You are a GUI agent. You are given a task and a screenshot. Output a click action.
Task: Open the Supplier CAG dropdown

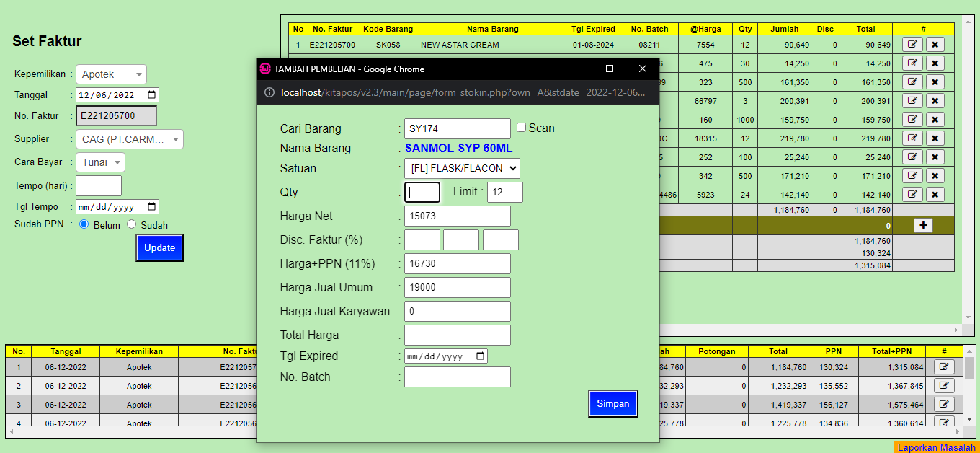(x=129, y=139)
